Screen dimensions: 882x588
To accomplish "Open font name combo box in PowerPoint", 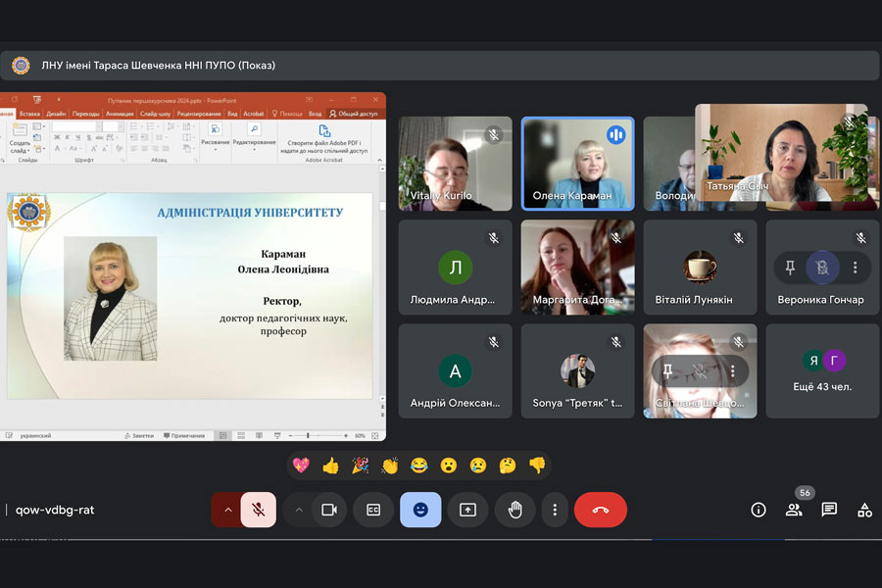I will click(x=77, y=126).
